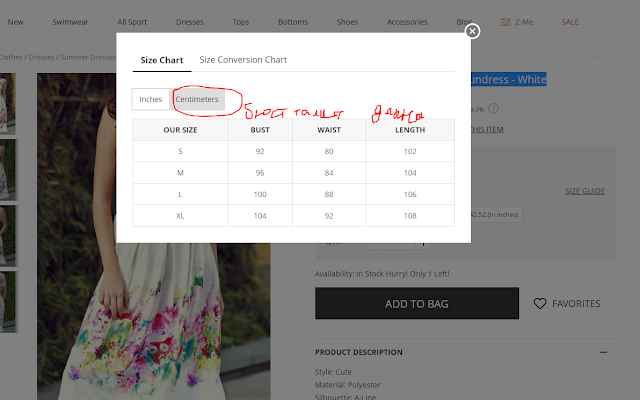This screenshot has width=640, height=400.
Task: Collapse the Product Description section
Action: coord(603,352)
